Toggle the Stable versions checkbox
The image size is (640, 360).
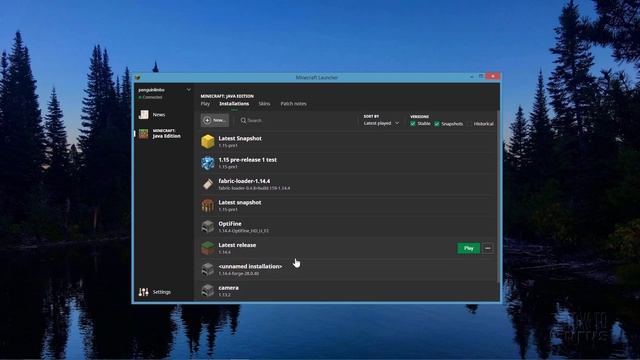click(x=413, y=123)
